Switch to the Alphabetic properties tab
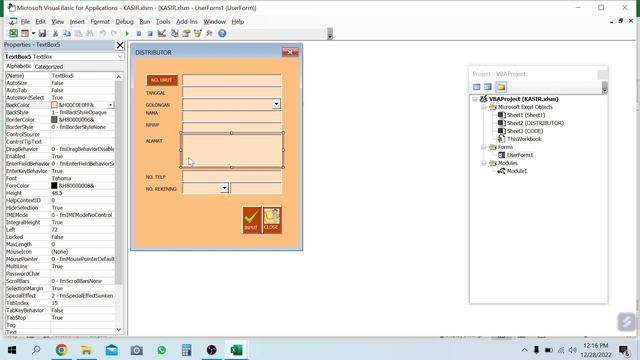 tap(18, 66)
